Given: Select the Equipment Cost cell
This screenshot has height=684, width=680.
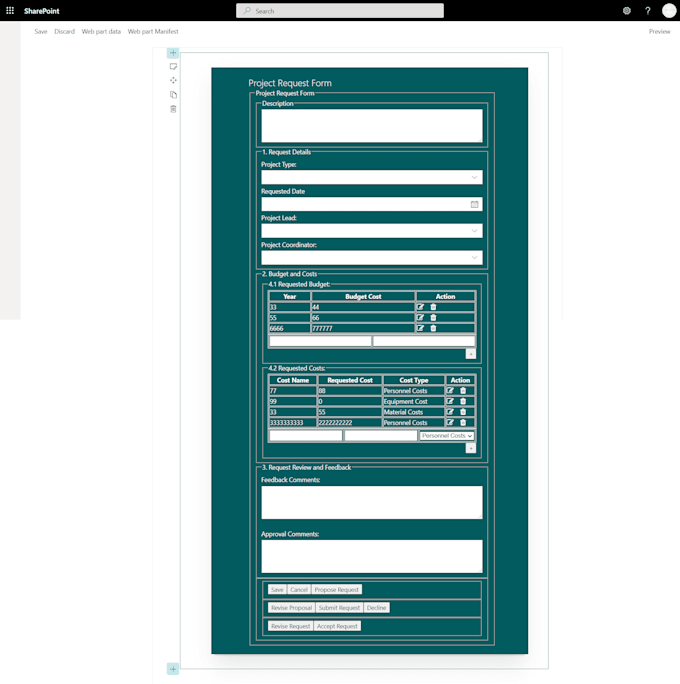Looking at the screenshot, I should (413, 401).
